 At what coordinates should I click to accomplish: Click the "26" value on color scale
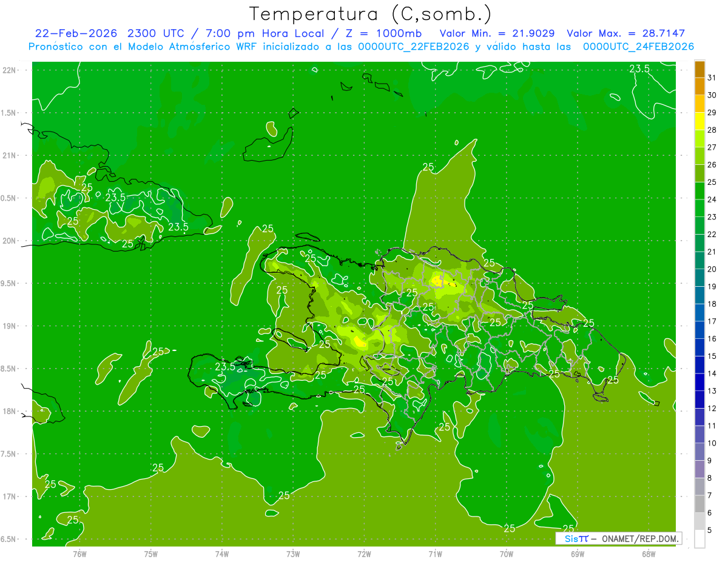tap(712, 164)
